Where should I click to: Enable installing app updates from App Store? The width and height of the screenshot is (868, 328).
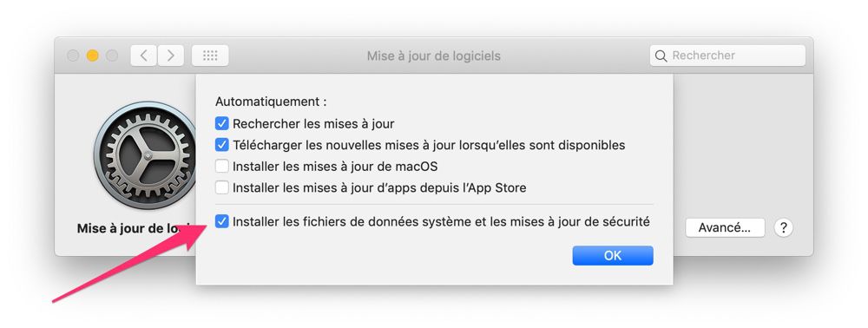222,187
